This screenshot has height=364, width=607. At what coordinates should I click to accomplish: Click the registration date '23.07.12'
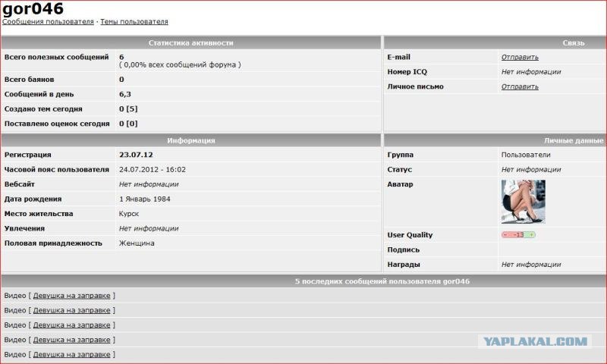[x=136, y=155]
